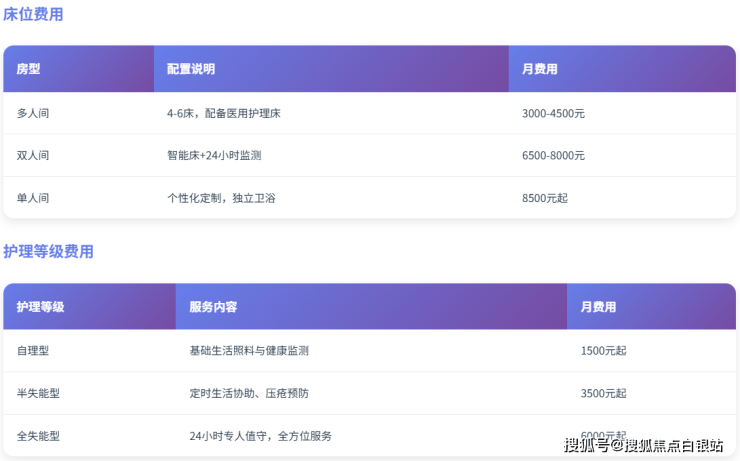The image size is (740, 461).
Task: Click the 6500-8000元 monthly fee
Action: [x=553, y=156]
